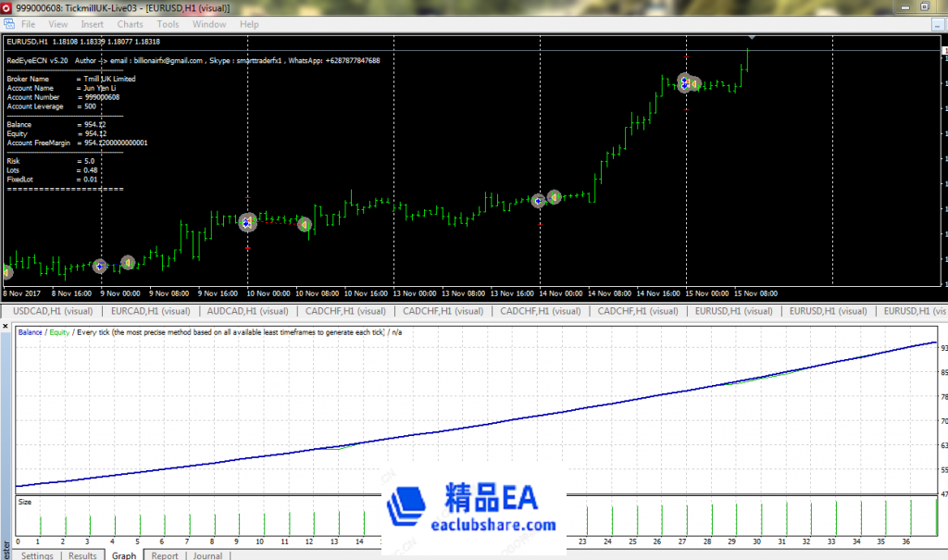Viewport: 948px width, 560px height.
Task: Minimize the chart child window
Action: point(937,25)
